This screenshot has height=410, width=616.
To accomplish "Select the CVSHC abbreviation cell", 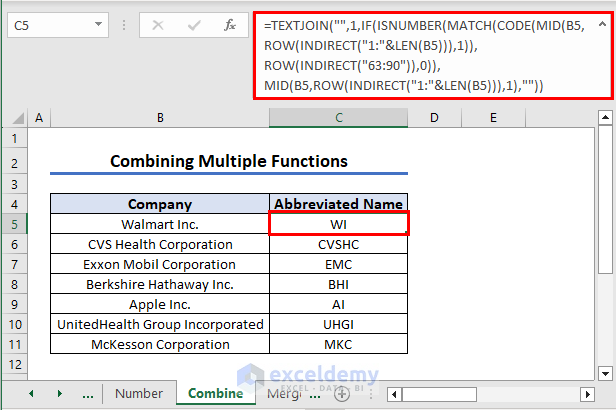I will 339,244.
